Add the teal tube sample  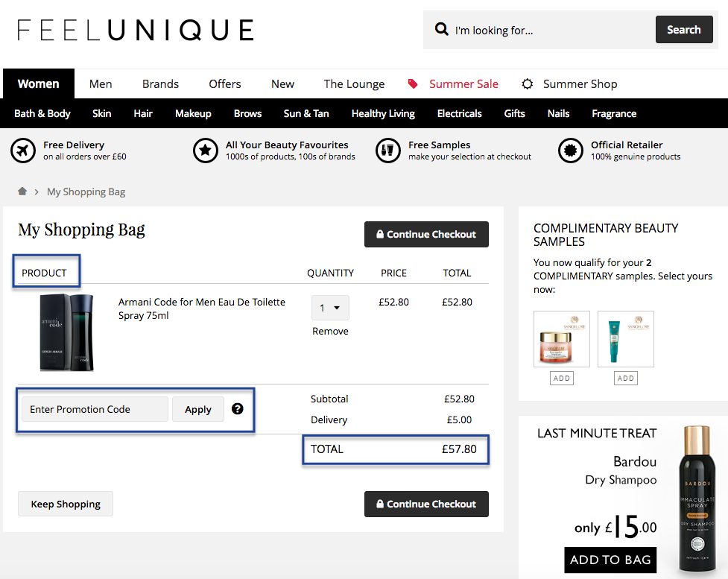click(626, 378)
